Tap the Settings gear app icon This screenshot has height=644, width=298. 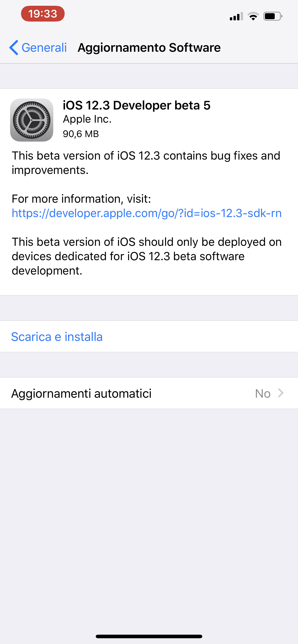[x=32, y=120]
